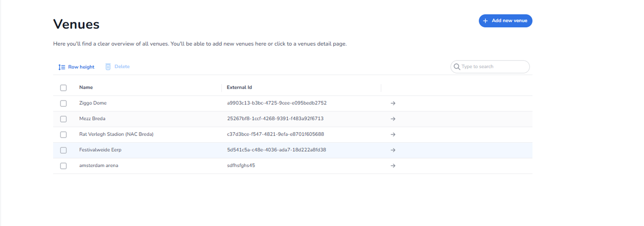Sort by the External Id column header

[x=239, y=88]
